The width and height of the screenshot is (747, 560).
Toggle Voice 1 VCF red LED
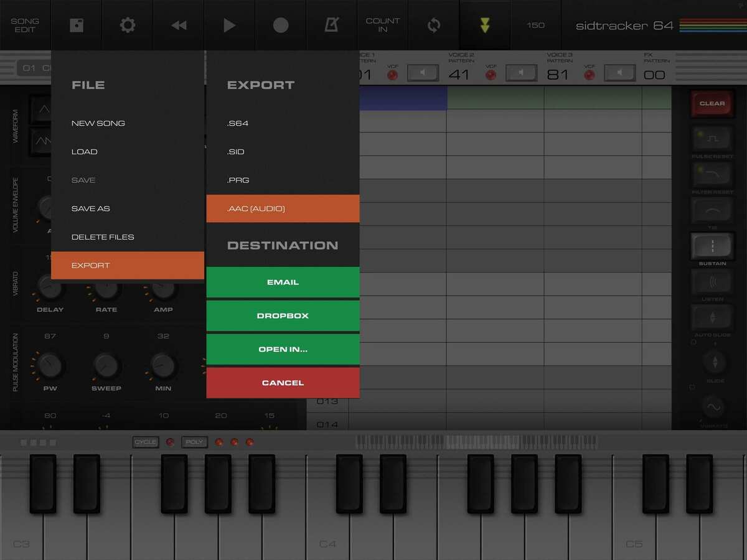393,75
